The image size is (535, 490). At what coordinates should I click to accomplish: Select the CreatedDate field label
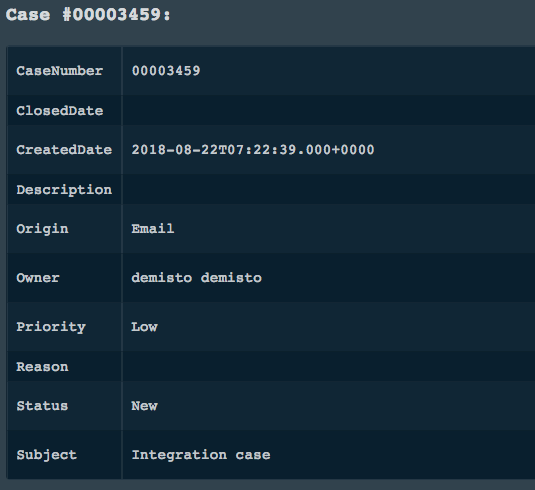coord(64,150)
